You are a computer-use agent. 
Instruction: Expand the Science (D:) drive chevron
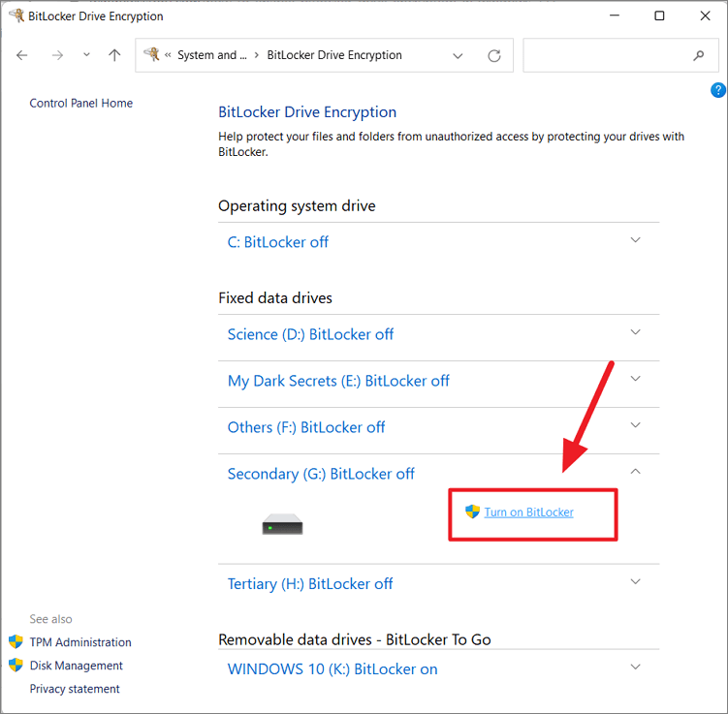pos(635,332)
